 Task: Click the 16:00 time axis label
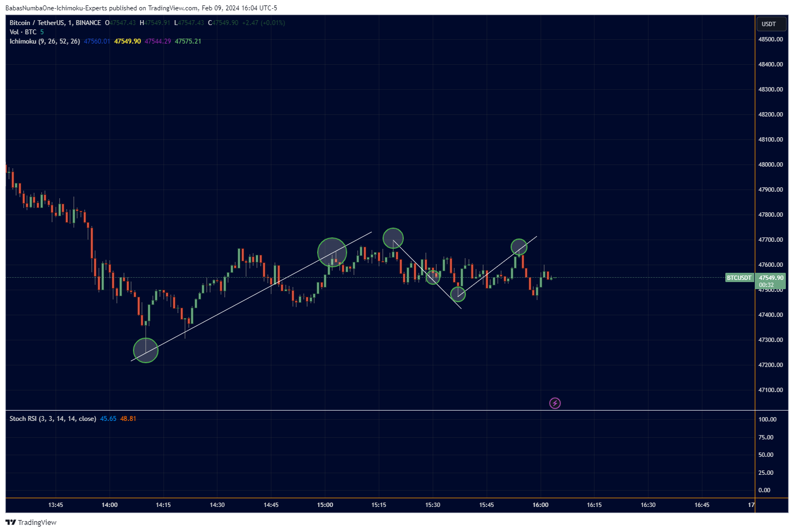pos(540,505)
